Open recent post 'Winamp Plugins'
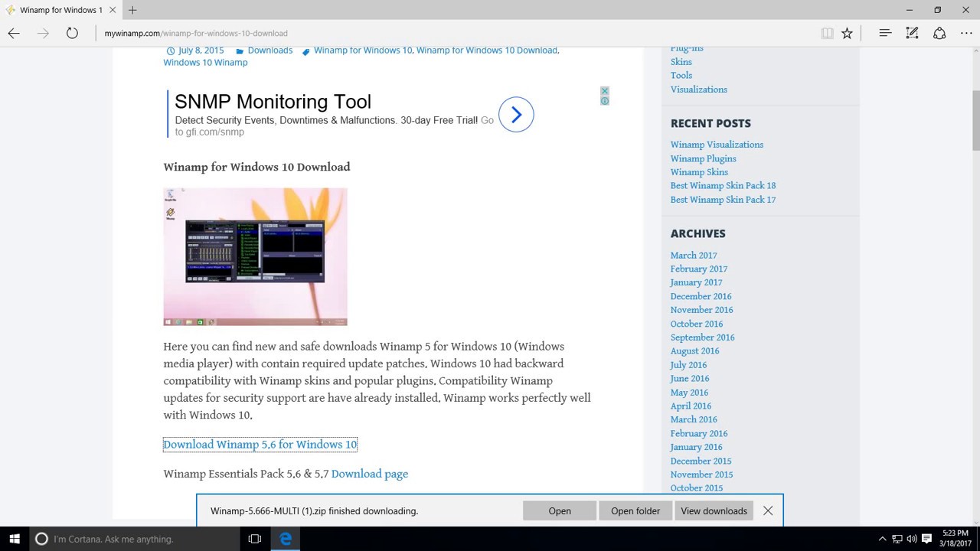The image size is (980, 551). [x=704, y=158]
